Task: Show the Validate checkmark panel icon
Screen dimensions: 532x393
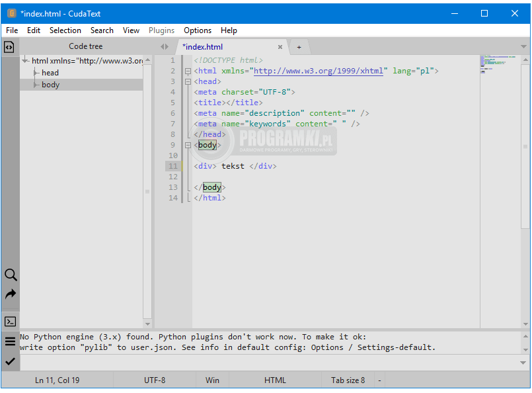Action: [10, 361]
